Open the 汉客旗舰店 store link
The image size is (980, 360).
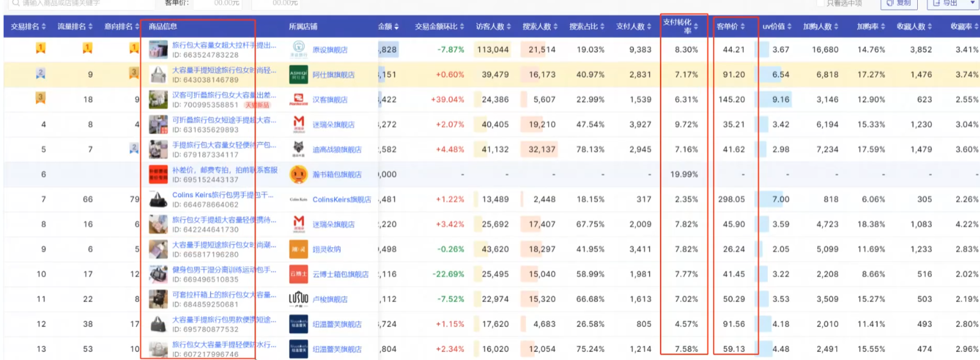(x=330, y=100)
